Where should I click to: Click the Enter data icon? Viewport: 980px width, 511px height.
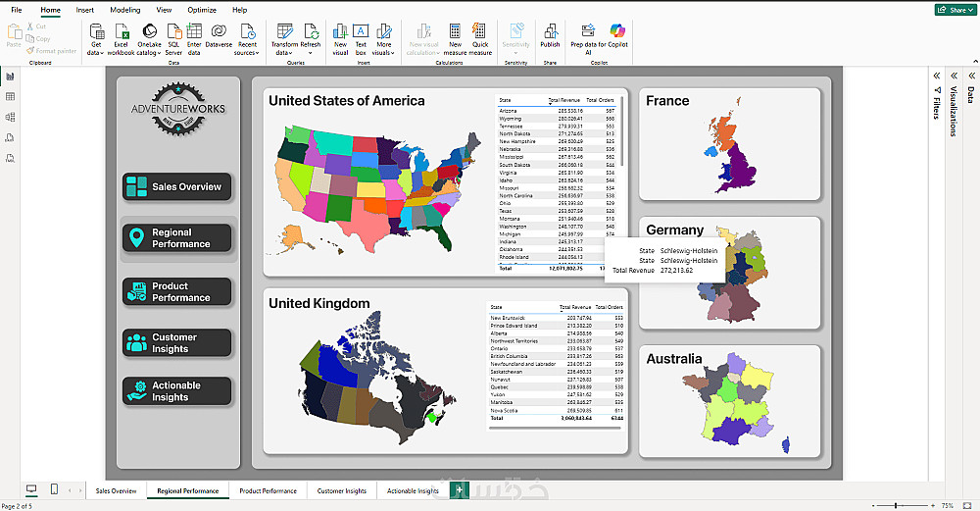pyautogui.click(x=194, y=31)
